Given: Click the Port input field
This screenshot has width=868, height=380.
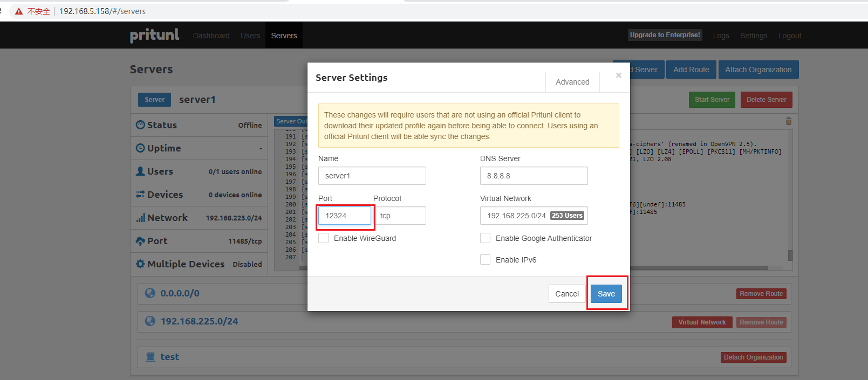Looking at the screenshot, I should (345, 216).
